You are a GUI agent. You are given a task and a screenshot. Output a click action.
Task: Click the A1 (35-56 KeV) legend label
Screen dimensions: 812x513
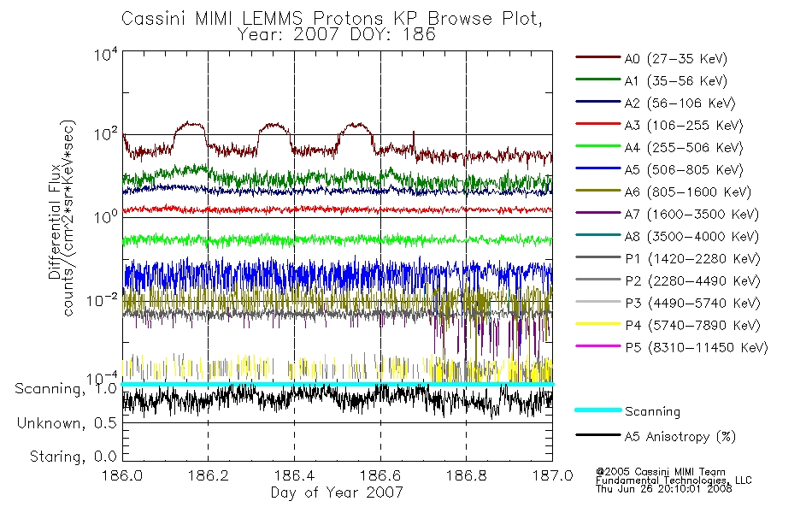676,81
